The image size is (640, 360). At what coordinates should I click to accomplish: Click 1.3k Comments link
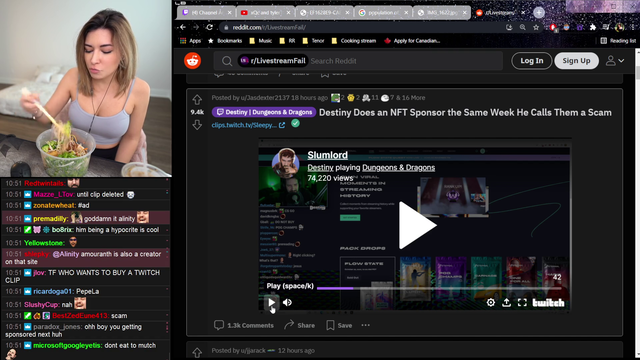(250, 325)
